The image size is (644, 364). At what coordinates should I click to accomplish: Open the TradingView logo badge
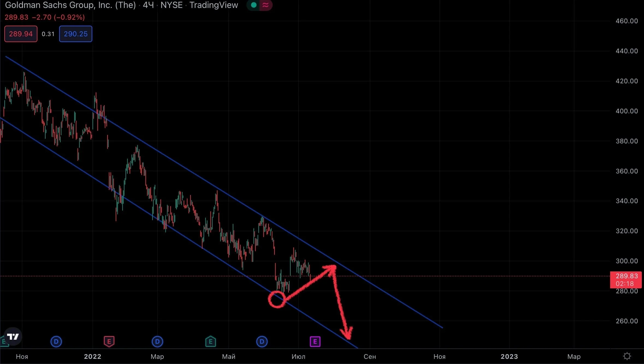tap(13, 336)
